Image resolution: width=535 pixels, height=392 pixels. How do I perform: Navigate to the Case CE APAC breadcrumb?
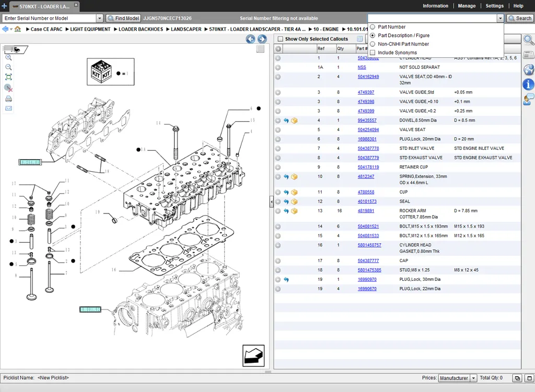pos(46,29)
